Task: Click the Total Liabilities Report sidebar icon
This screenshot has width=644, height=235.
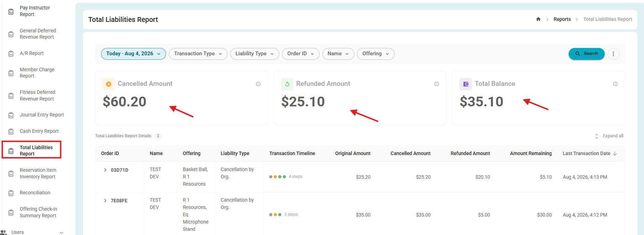Action: tap(11, 151)
